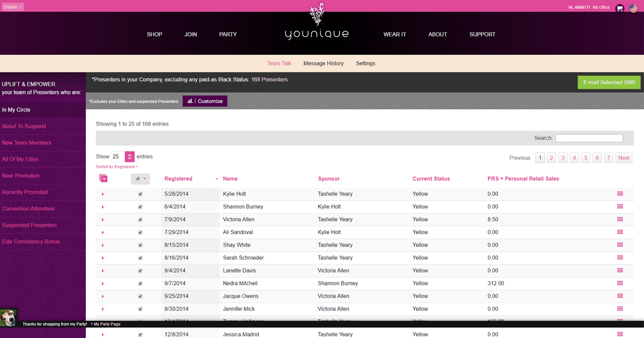Switch to the Message History tab
This screenshot has width=644, height=338.
coord(323,63)
